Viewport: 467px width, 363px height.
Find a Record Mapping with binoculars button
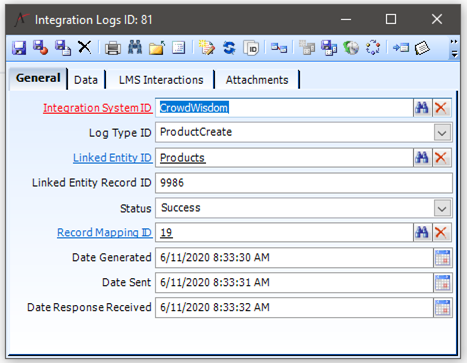coord(422,232)
